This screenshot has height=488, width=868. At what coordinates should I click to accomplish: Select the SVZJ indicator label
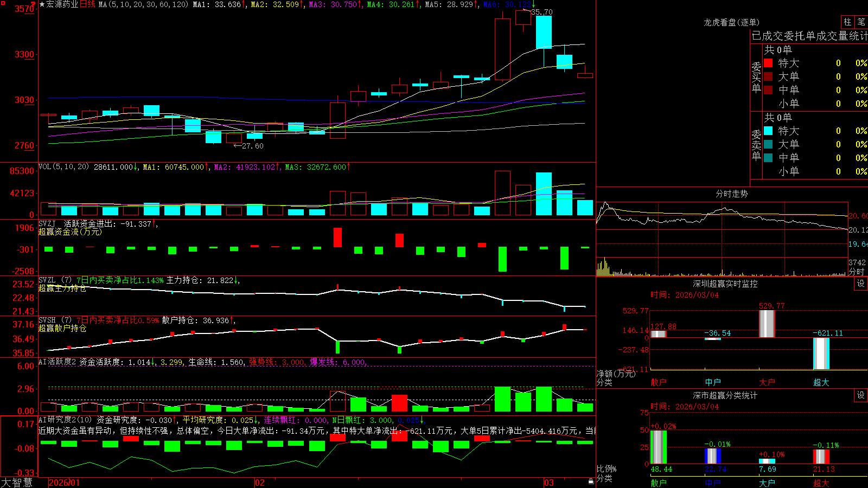click(x=47, y=224)
